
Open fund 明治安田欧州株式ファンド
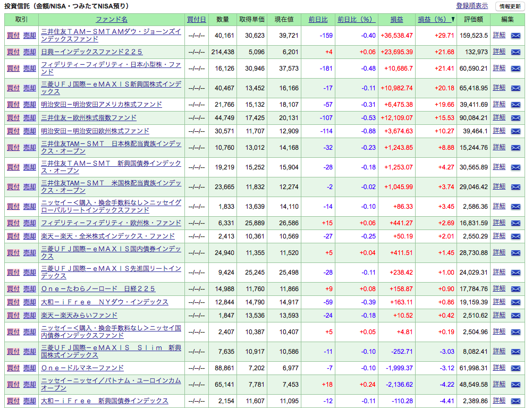point(95,131)
